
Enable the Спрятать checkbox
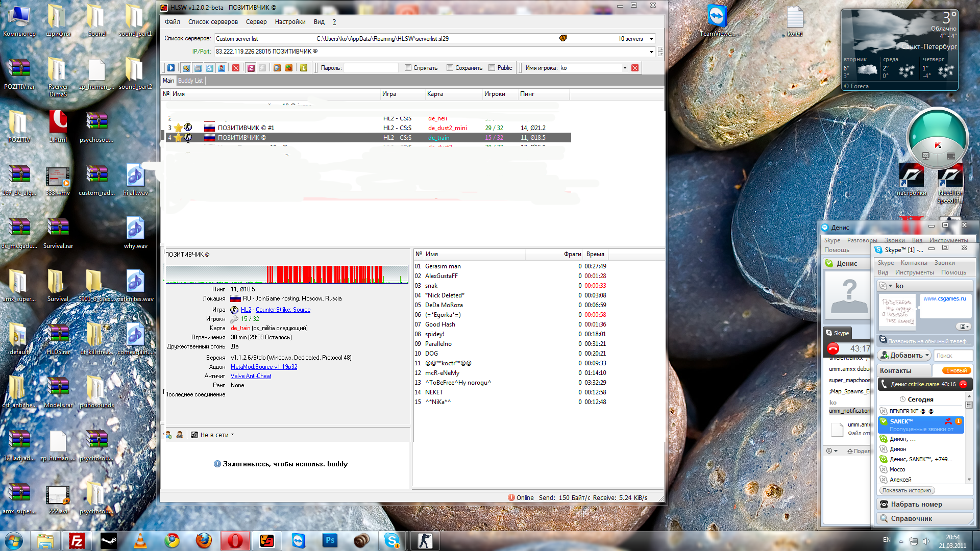pos(408,68)
